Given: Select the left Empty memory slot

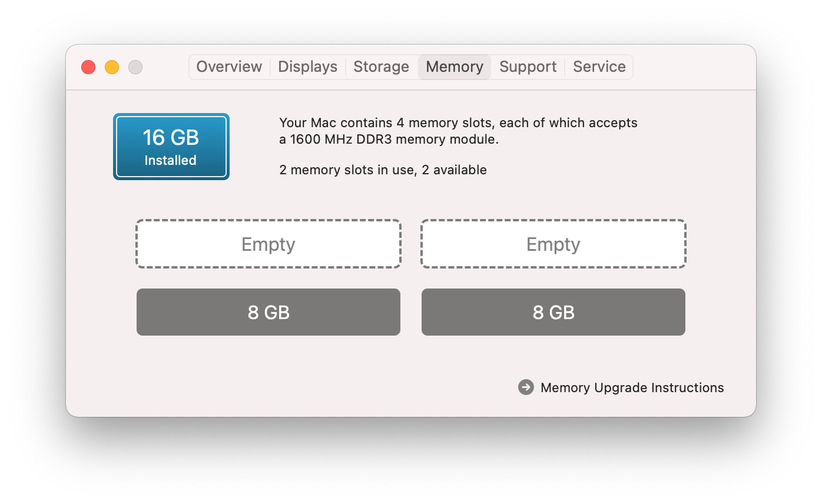Looking at the screenshot, I should (269, 244).
